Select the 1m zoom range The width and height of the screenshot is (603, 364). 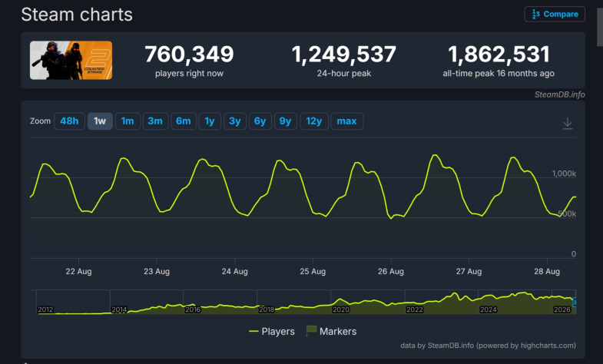pos(128,121)
